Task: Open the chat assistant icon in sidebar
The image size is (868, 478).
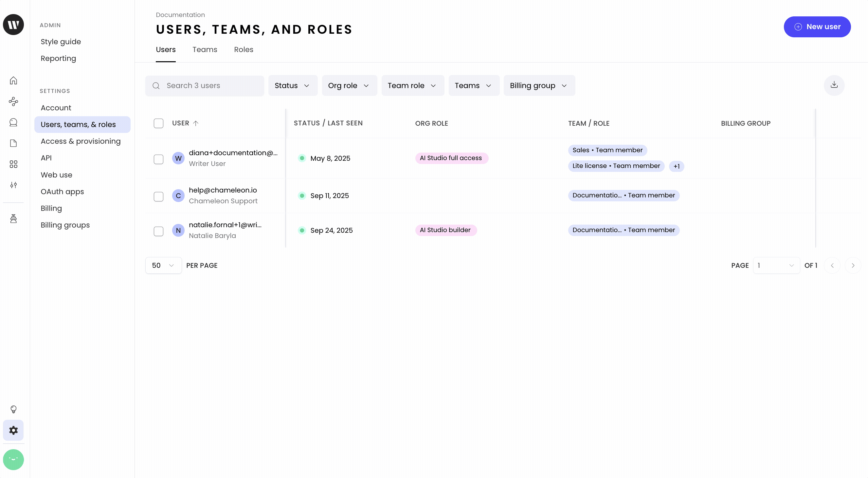Action: pyautogui.click(x=13, y=122)
